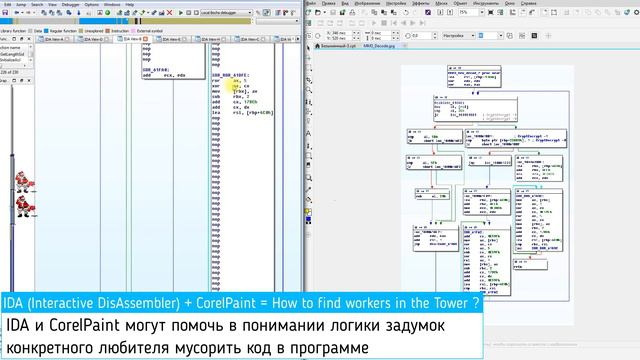Select the Text tool in CorelPaint toolbox
Screen dimensions: 640x360
(x=309, y=133)
